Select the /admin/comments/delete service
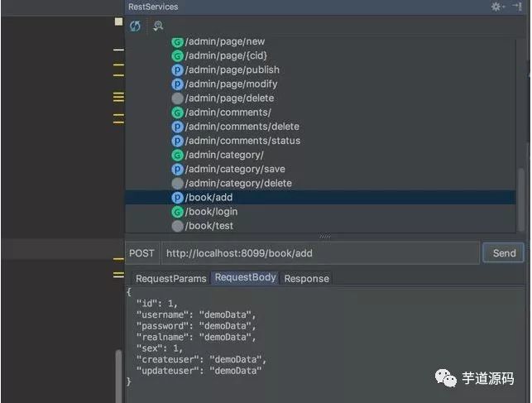 (242, 127)
